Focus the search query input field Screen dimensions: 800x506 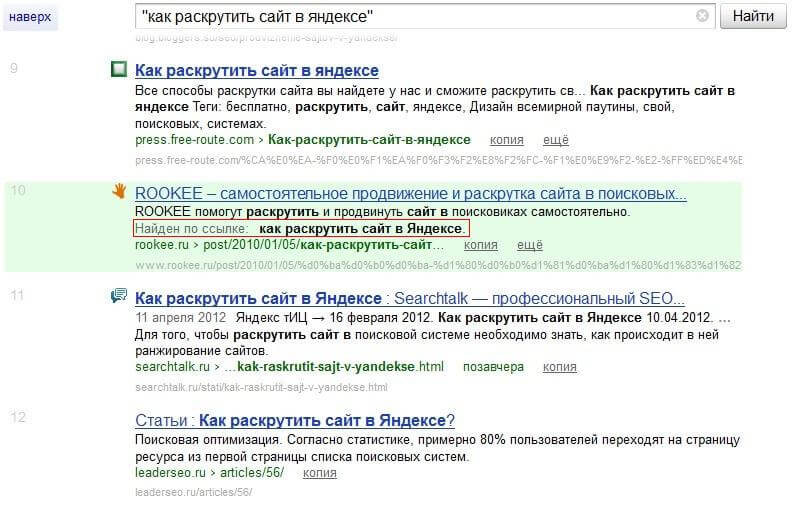(415, 16)
